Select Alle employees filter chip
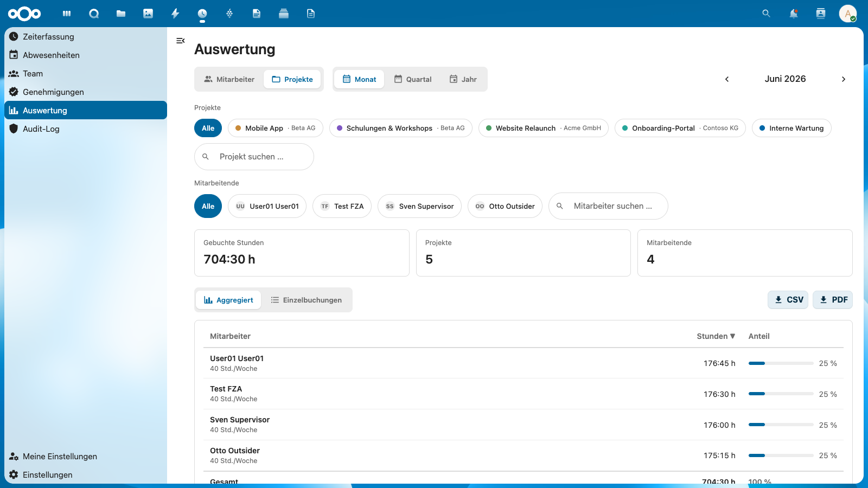868x488 pixels. (208, 206)
